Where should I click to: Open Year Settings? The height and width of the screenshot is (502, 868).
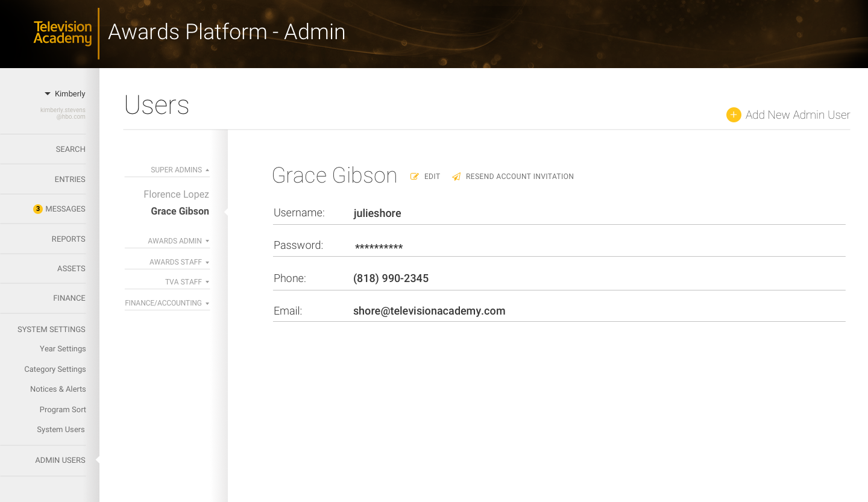click(x=63, y=349)
